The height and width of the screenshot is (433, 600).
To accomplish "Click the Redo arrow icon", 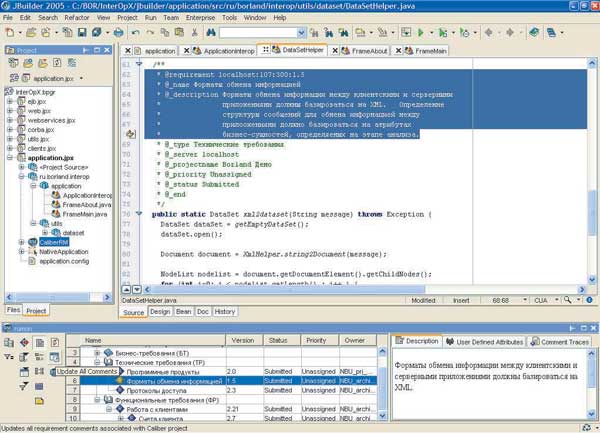I will point(150,33).
